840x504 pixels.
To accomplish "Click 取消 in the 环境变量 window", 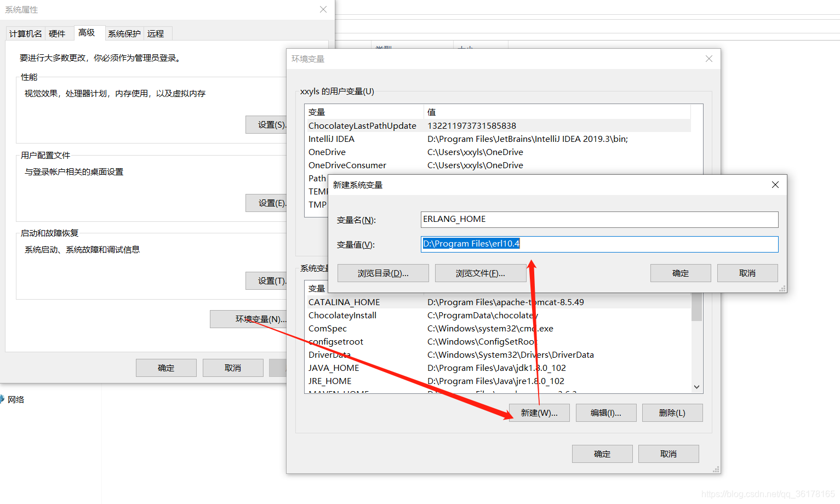I will pyautogui.click(x=668, y=454).
